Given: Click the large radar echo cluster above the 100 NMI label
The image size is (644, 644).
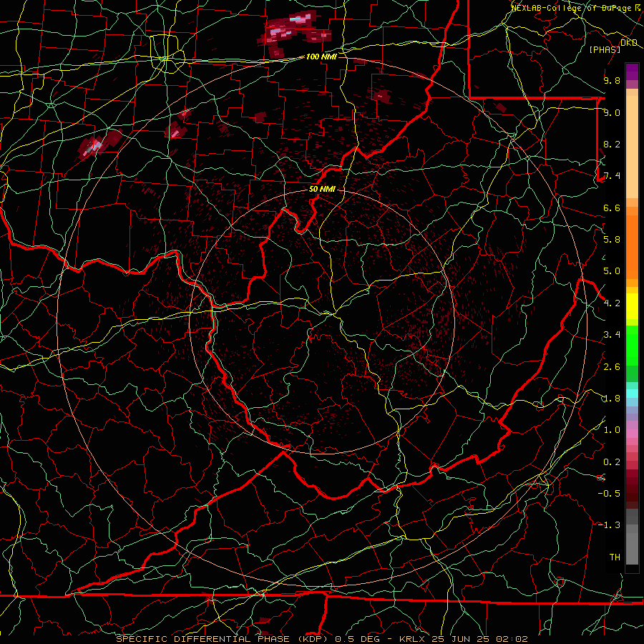Looking at the screenshot, I should 293,34.
